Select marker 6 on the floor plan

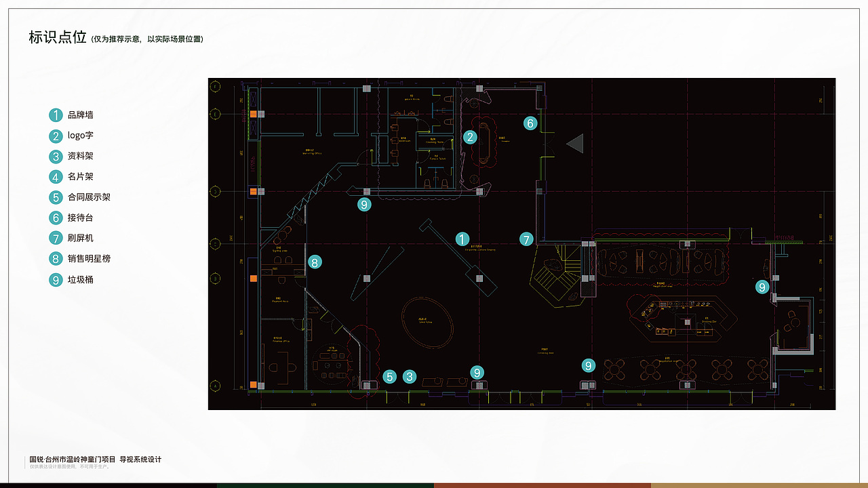click(x=530, y=123)
